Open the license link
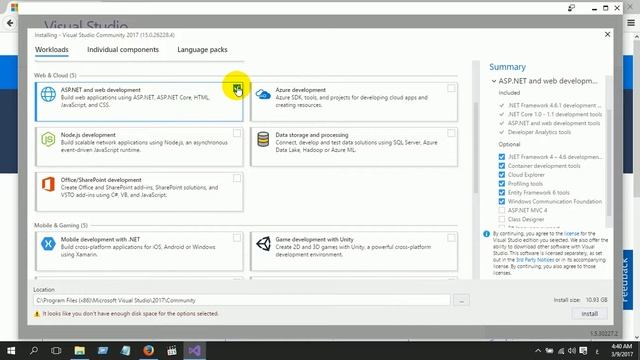 pos(571,233)
